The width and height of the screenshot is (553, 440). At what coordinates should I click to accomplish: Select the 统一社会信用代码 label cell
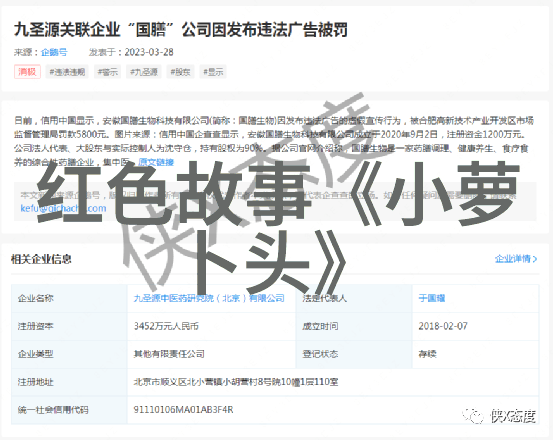coord(69,410)
